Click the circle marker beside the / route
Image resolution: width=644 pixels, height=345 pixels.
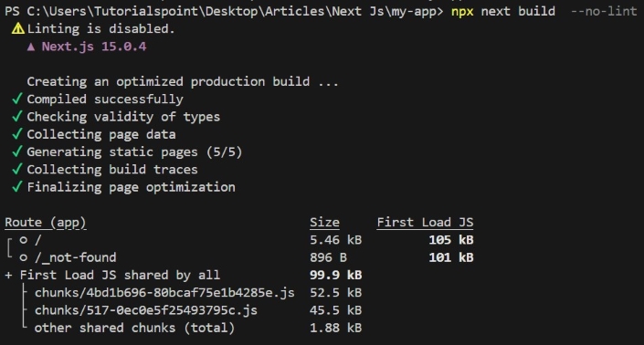24,240
